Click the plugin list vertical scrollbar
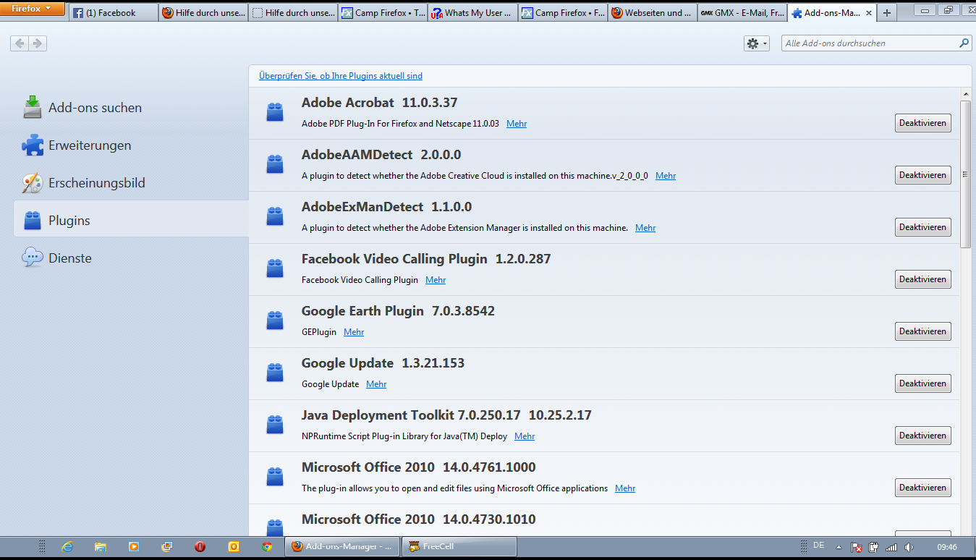Image resolution: width=976 pixels, height=560 pixels. pos(965,174)
